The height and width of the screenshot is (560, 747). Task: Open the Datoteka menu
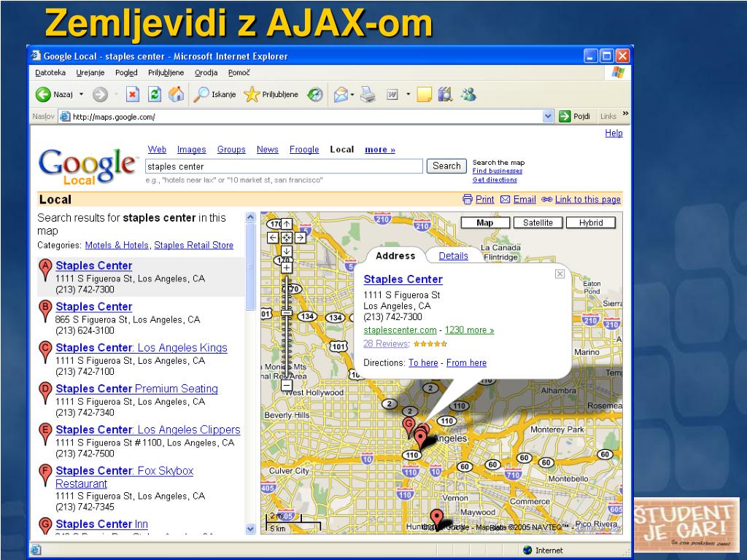(50, 72)
